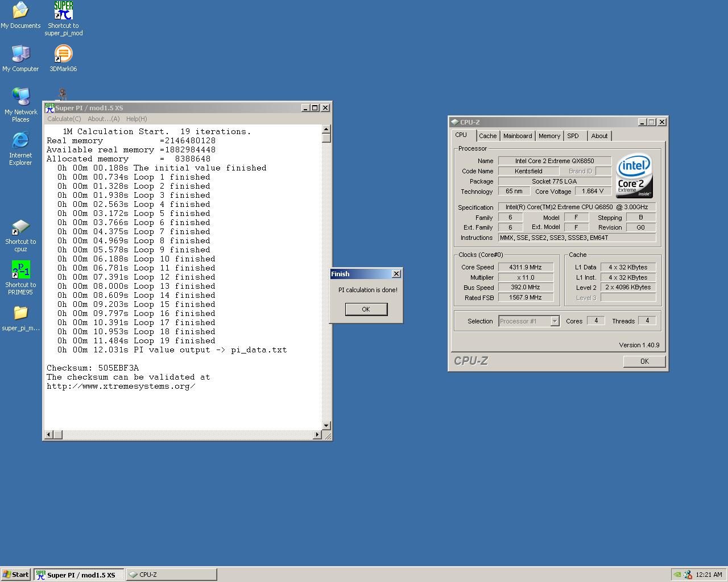Click the Threads count field
Viewport: 728px width, 582px height.
647,321
